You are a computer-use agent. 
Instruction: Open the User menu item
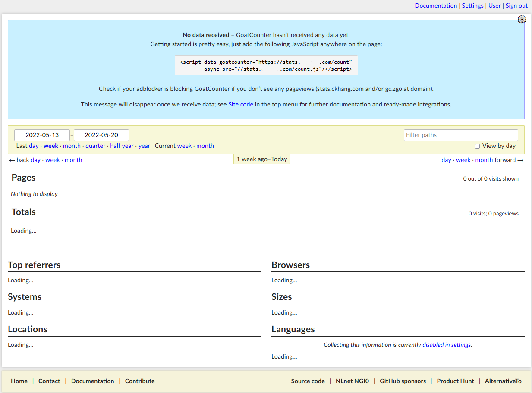494,6
